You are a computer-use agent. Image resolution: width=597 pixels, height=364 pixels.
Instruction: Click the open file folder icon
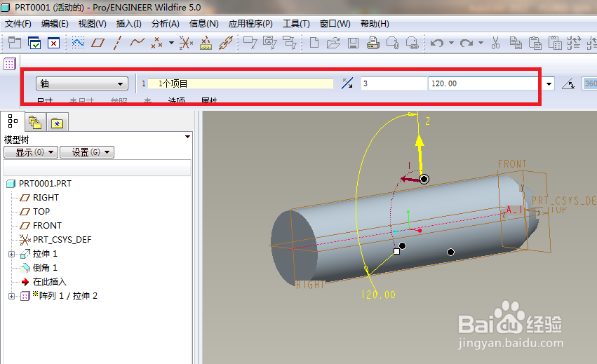coord(333,43)
